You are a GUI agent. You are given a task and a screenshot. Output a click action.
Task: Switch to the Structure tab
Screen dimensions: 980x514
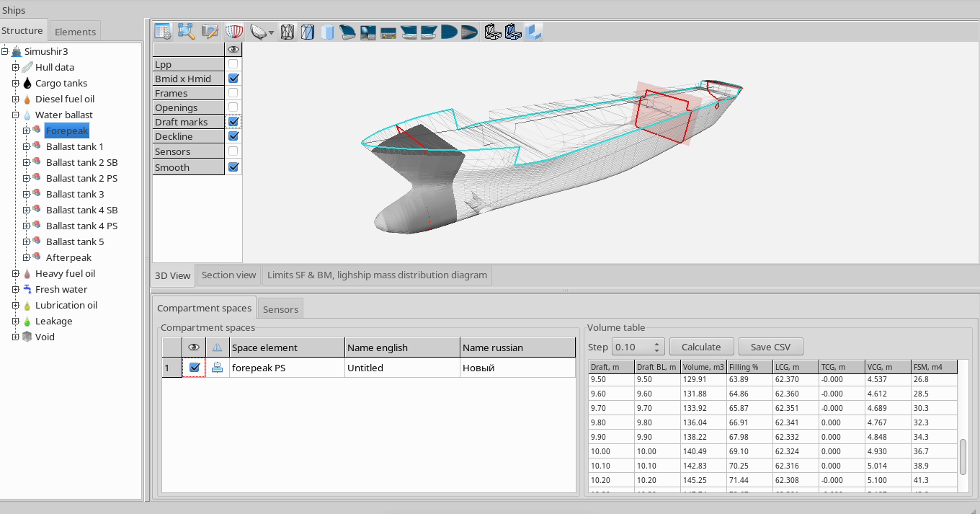[x=23, y=30]
